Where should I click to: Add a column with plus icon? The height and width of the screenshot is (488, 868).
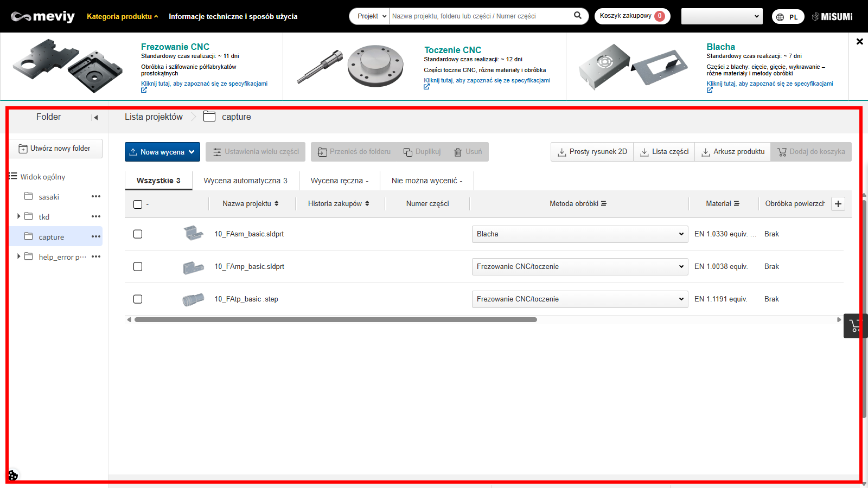pos(838,204)
